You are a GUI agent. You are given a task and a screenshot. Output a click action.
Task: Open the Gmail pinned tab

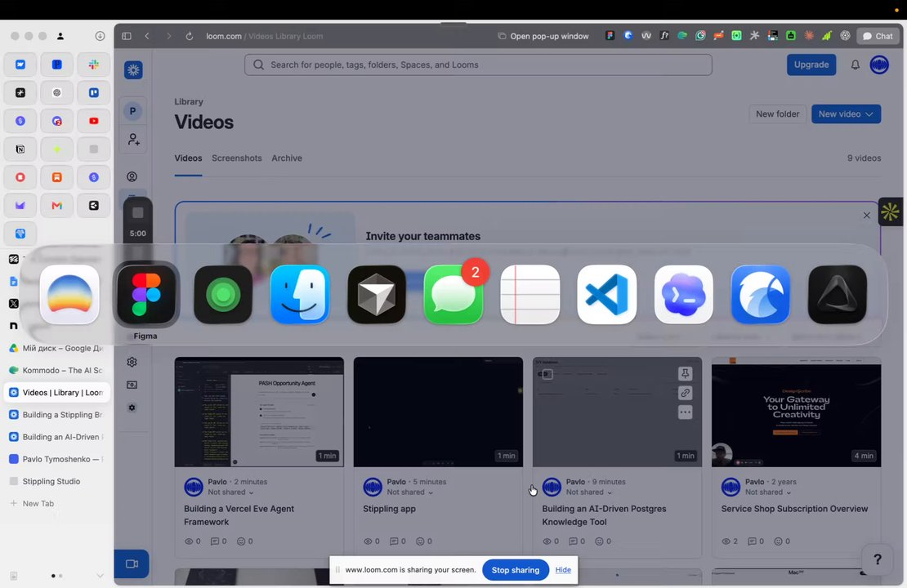coord(56,205)
